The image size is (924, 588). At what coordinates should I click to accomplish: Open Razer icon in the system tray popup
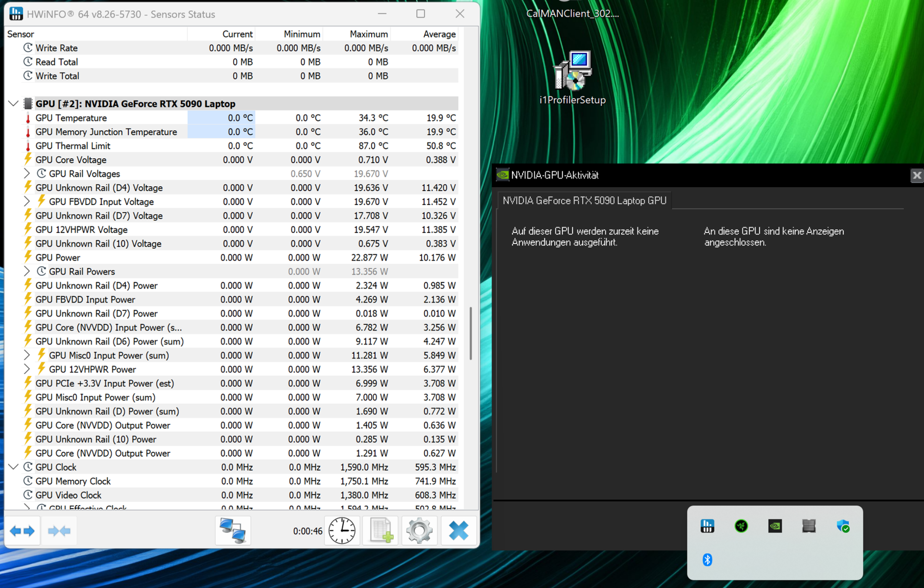(741, 526)
